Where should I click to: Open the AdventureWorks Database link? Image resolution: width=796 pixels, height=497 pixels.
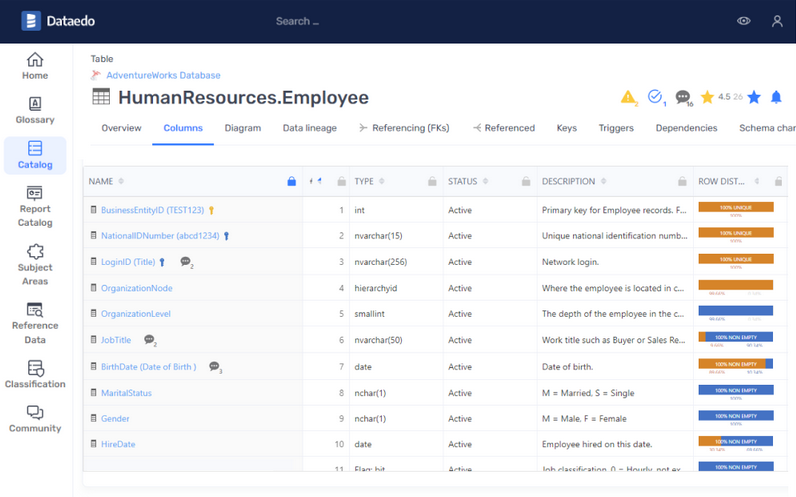[163, 75]
